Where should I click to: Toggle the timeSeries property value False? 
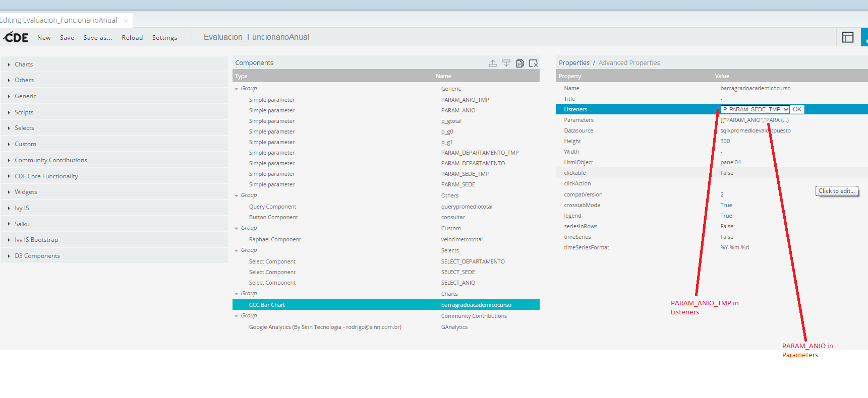point(727,237)
